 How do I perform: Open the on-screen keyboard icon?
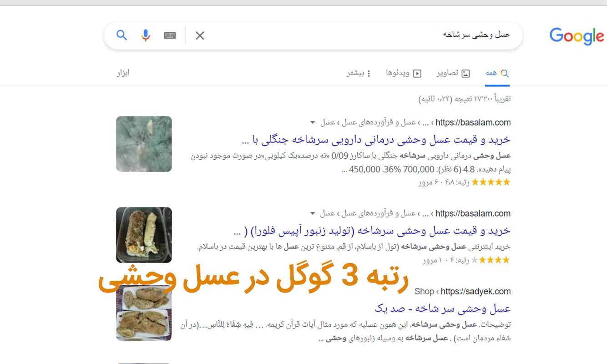[170, 35]
